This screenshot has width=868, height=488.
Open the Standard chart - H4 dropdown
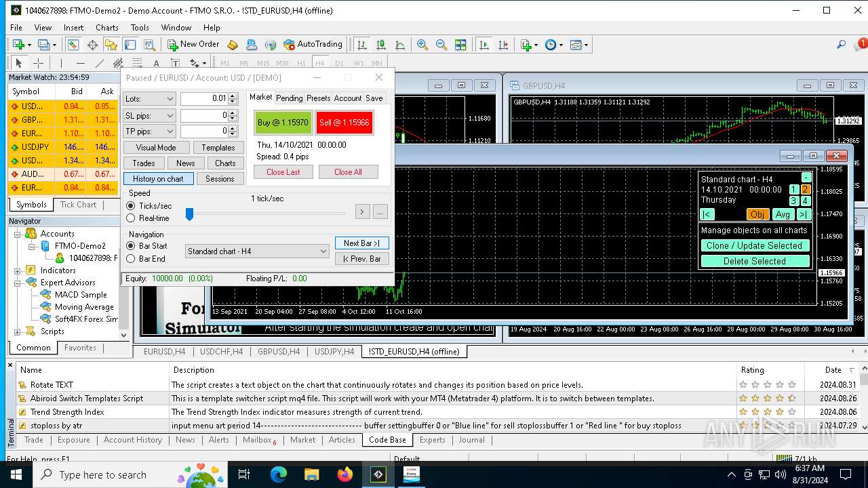[257, 251]
